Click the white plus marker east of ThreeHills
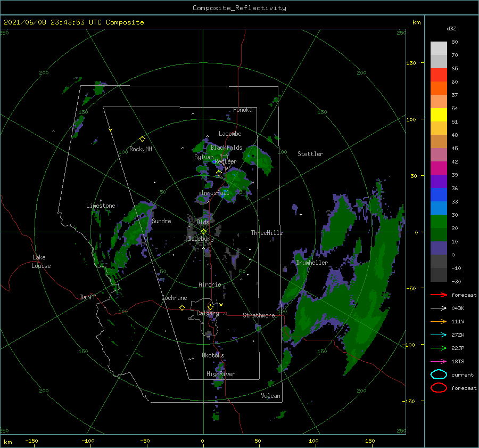 pyautogui.click(x=301, y=214)
